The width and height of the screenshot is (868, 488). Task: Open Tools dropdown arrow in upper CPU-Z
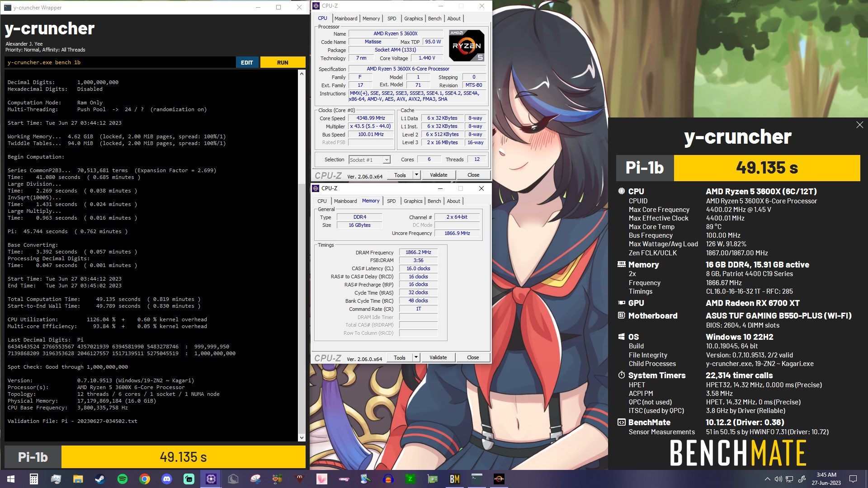click(x=416, y=175)
